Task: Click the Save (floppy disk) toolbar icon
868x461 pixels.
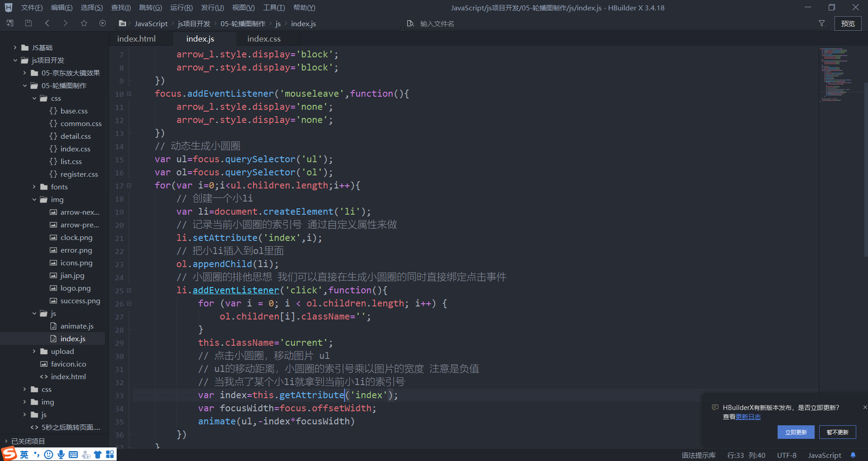Action: coord(28,23)
